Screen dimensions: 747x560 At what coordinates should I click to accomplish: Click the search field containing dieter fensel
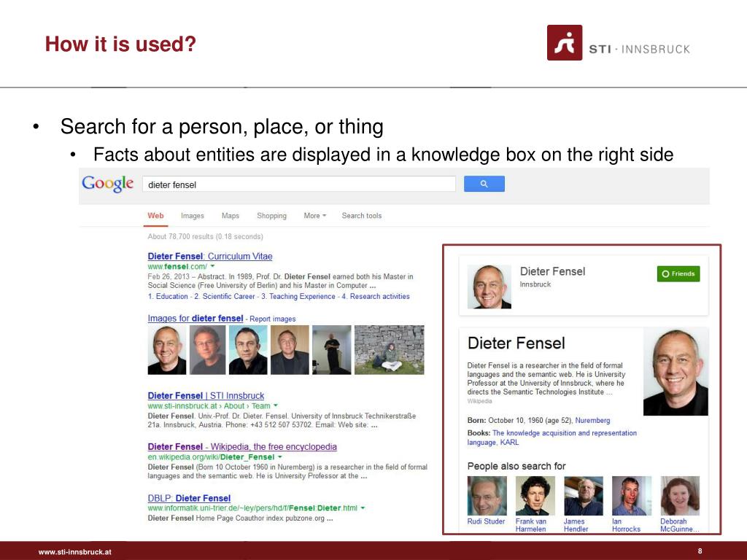coord(298,184)
